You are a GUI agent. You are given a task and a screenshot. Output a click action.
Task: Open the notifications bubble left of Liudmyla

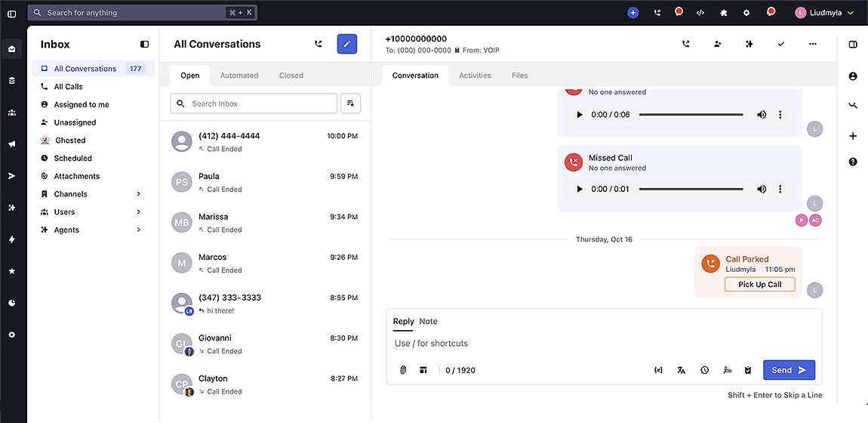tap(770, 11)
